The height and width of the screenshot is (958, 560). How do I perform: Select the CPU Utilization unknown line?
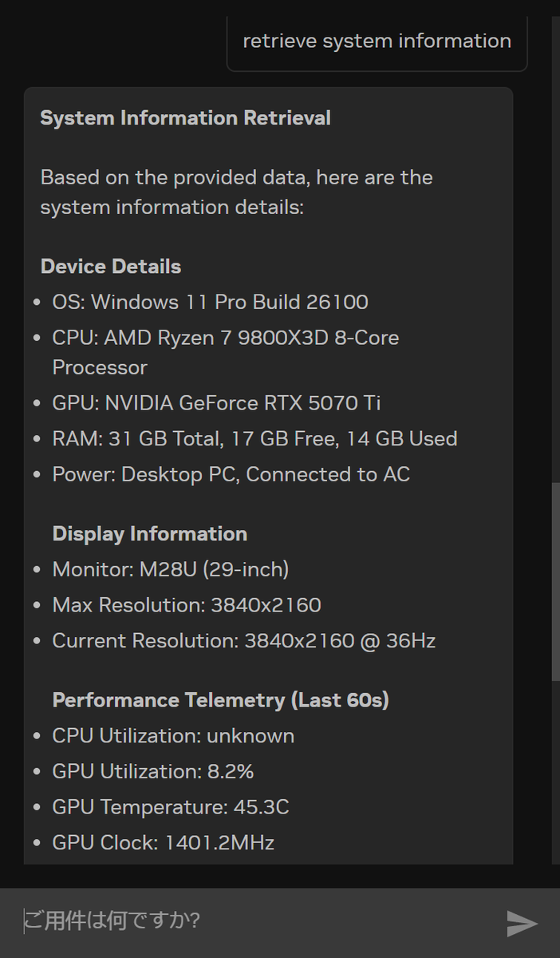173,736
